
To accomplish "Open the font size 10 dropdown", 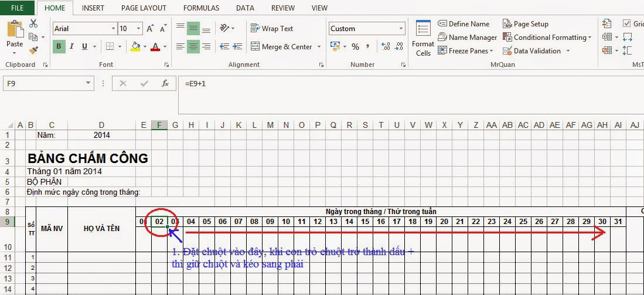I will pos(139,29).
